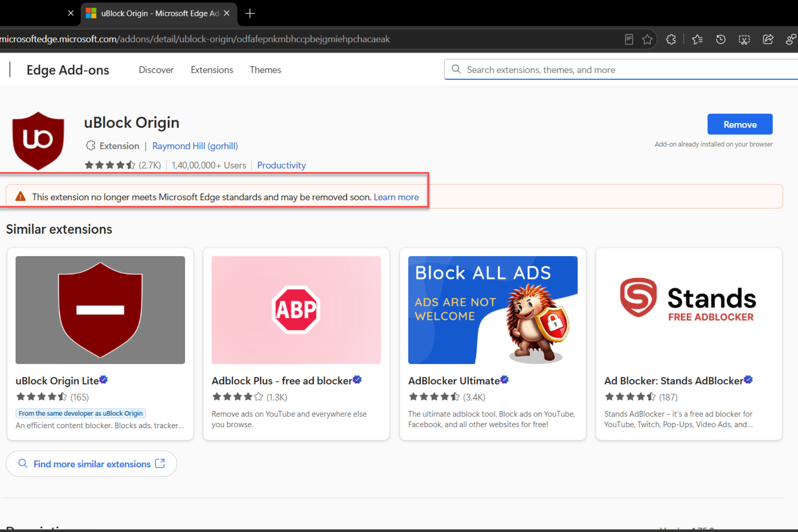This screenshot has height=532, width=798.
Task: Close the uBlock Origin browser tab
Action: coord(227,13)
